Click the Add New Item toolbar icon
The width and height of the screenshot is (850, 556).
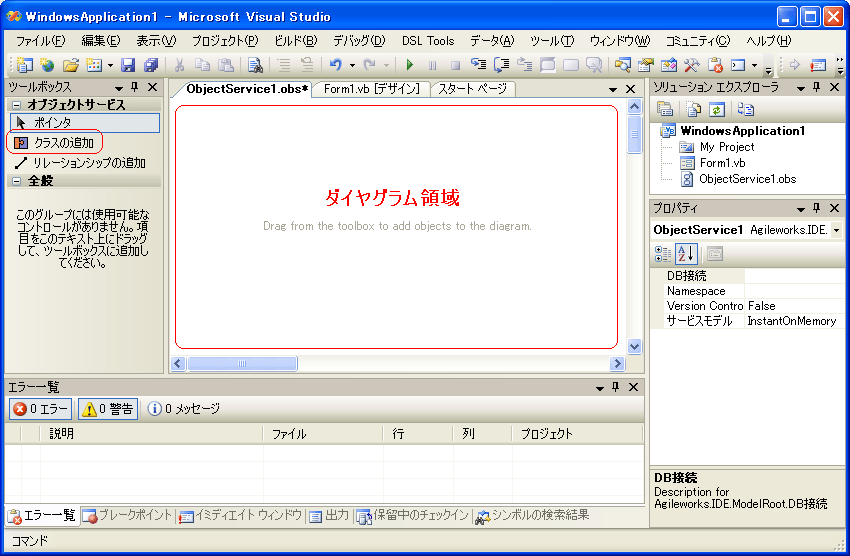pos(94,65)
